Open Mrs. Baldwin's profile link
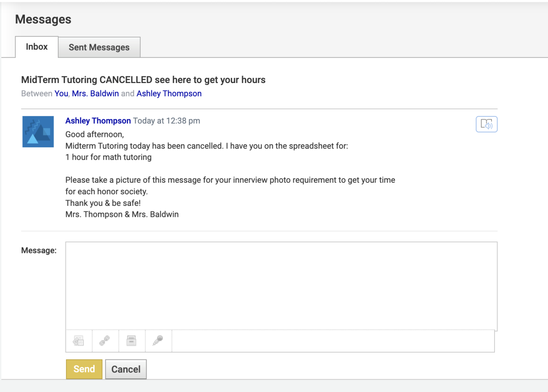The width and height of the screenshot is (548, 392). (x=95, y=93)
